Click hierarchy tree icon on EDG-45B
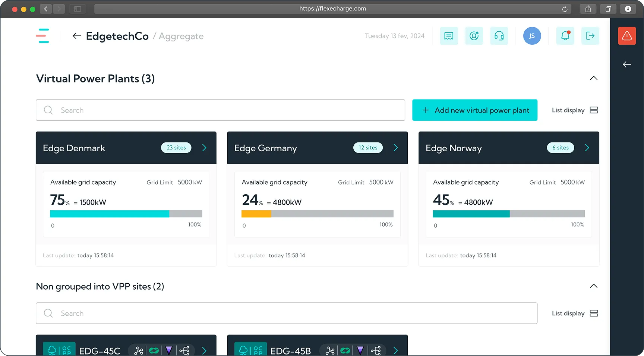This screenshot has height=356, width=644. pos(376,351)
